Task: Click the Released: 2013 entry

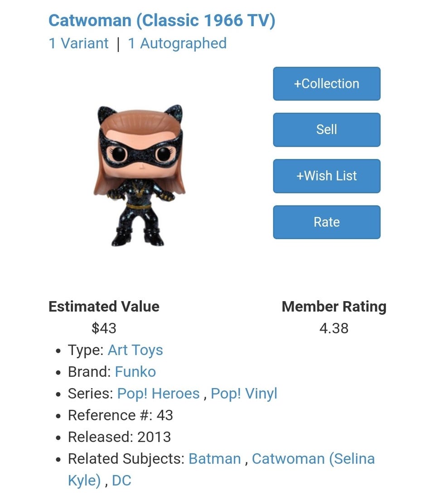Action: click(119, 437)
